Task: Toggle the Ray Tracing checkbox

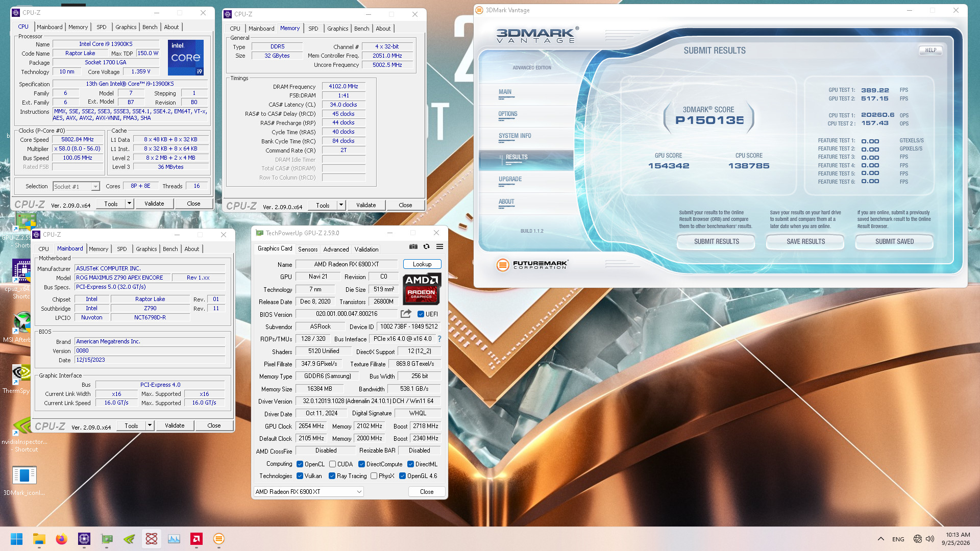Action: click(x=332, y=476)
